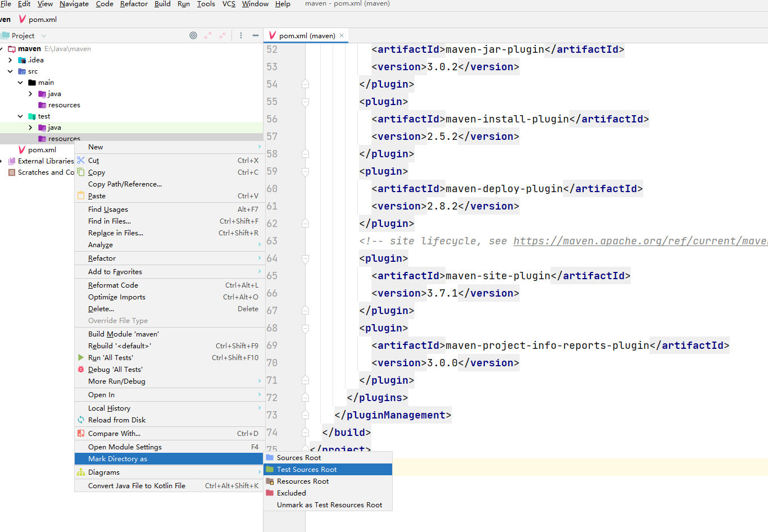Open the maven.apache.org link in the comment
Image resolution: width=768 pixels, height=532 pixels.
coord(640,241)
